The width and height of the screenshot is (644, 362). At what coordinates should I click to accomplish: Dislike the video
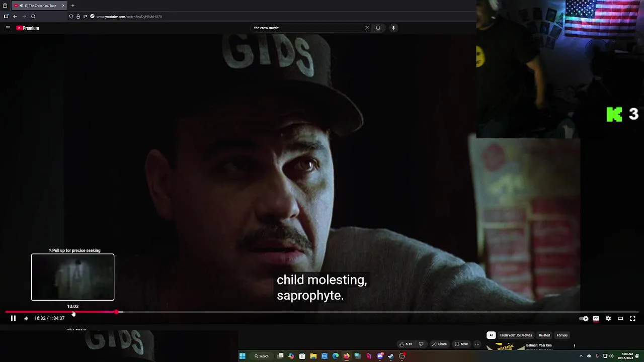tap(421, 344)
